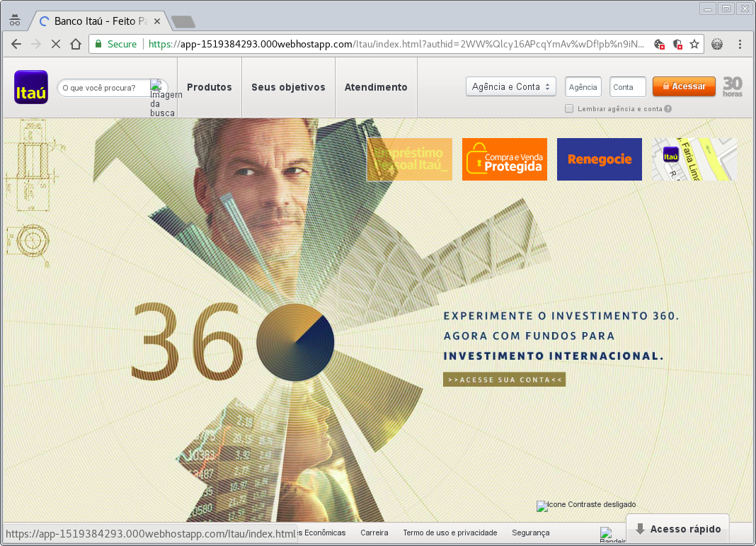Go back with the browser back arrow

pyautogui.click(x=16, y=45)
